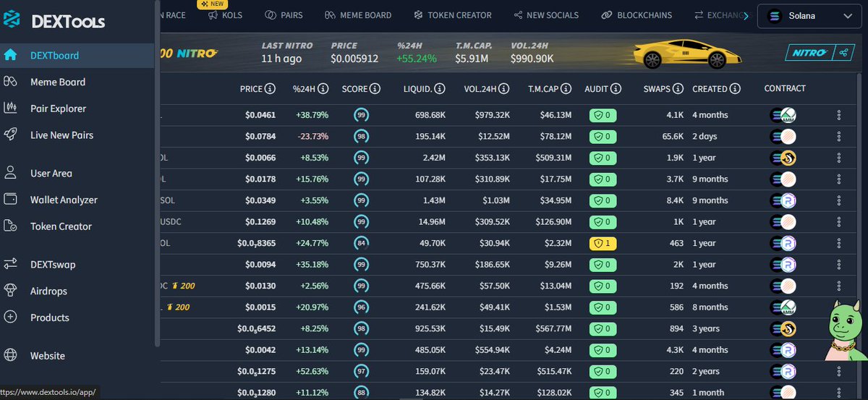Open TOKEN CREATOR from the top navigation
This screenshot has width=868, height=400.
pos(452,15)
